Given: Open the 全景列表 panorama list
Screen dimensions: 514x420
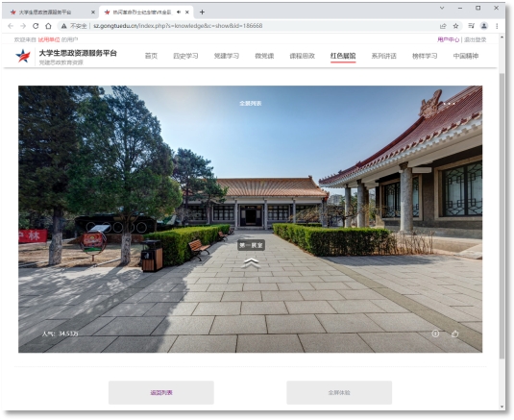Looking at the screenshot, I should pyautogui.click(x=251, y=103).
